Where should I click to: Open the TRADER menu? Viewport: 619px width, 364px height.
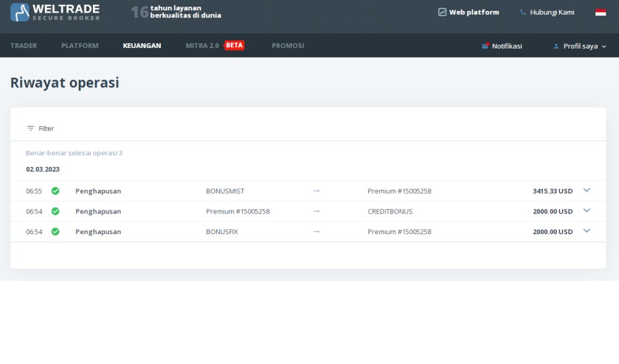pyautogui.click(x=24, y=45)
